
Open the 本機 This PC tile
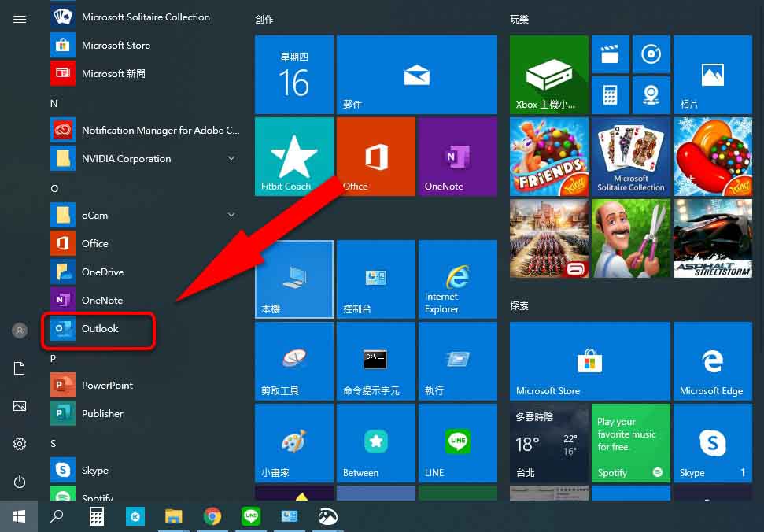(x=293, y=279)
